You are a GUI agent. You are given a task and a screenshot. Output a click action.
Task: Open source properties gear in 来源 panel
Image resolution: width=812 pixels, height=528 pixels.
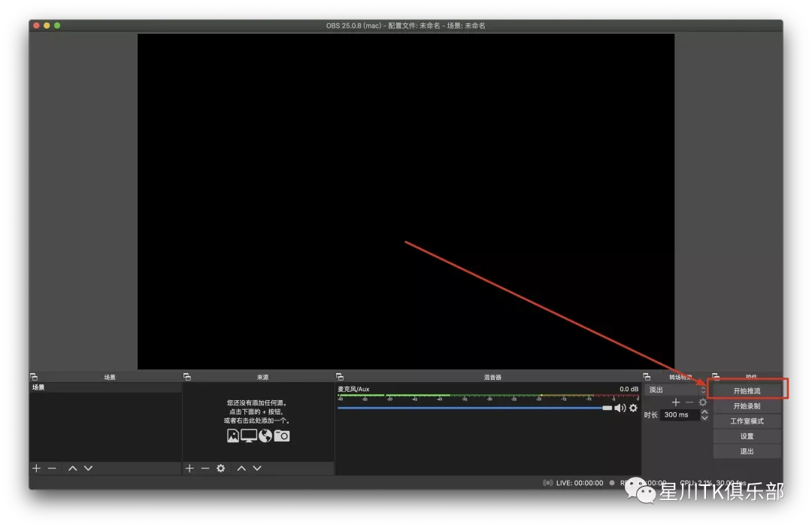tap(220, 468)
